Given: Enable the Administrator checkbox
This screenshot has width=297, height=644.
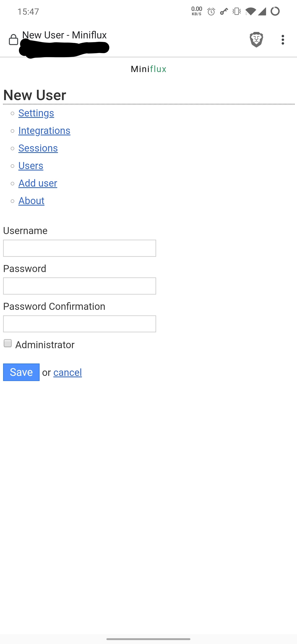Looking at the screenshot, I should click(7, 343).
